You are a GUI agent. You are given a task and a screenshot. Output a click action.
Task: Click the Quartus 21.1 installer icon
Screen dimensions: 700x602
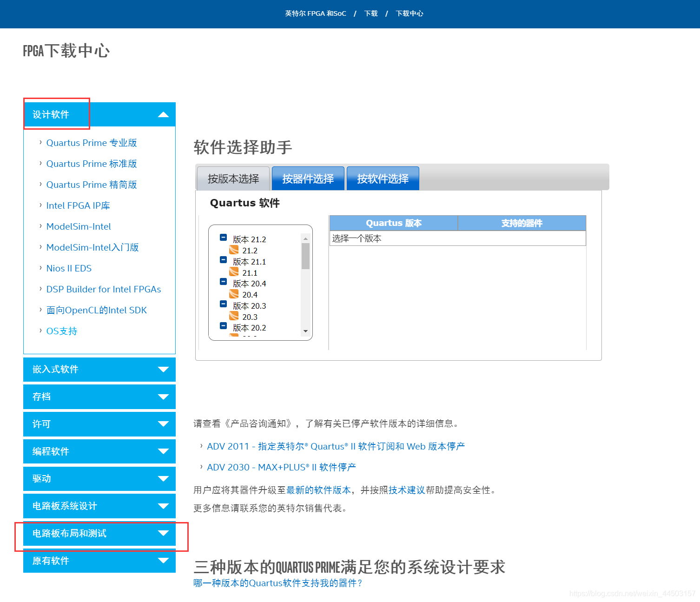pyautogui.click(x=234, y=272)
